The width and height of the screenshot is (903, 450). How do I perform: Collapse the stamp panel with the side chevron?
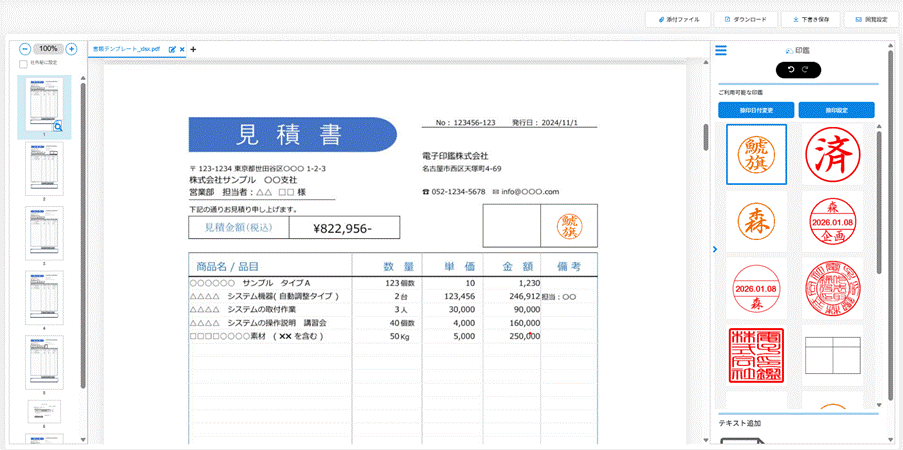(714, 249)
